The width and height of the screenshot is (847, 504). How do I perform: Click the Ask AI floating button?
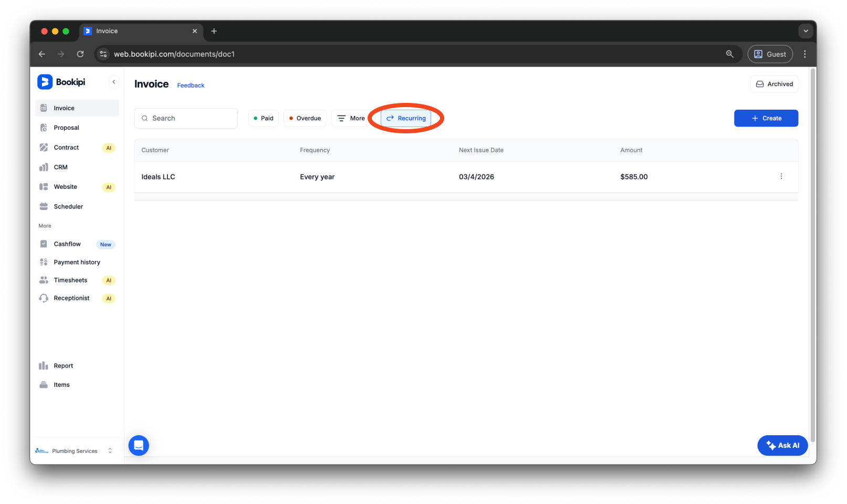click(782, 445)
